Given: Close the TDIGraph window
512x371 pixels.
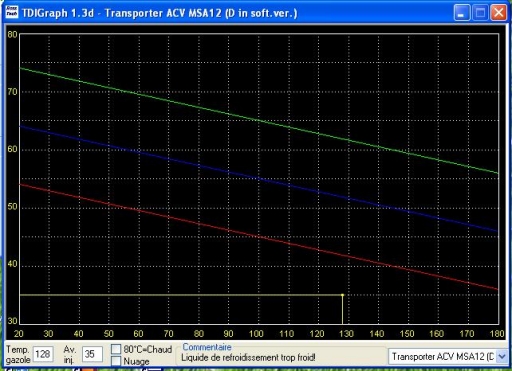Looking at the screenshot, I should point(499,13).
